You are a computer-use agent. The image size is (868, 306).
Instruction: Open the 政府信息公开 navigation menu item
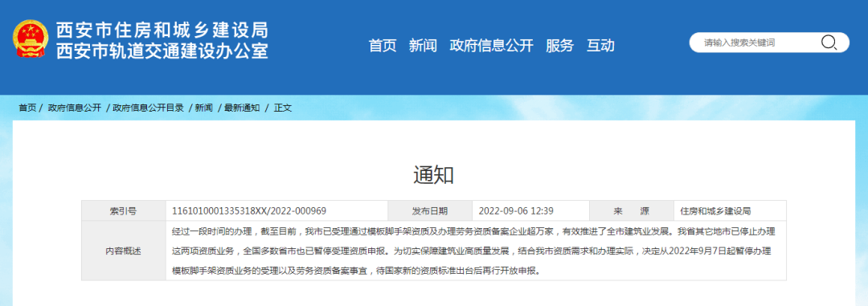click(492, 45)
